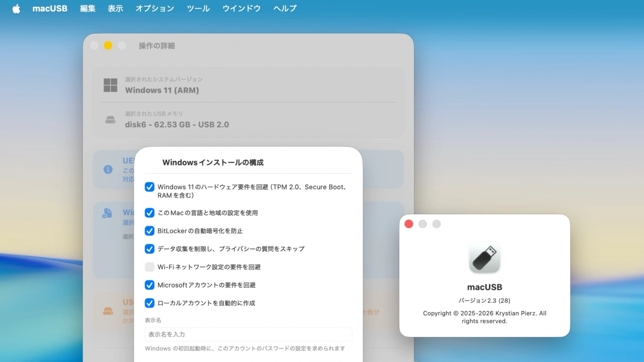Viewport: 644px width, 362px height.
Task: Click the Windowsインストールの構成 heading
Action: click(213, 162)
